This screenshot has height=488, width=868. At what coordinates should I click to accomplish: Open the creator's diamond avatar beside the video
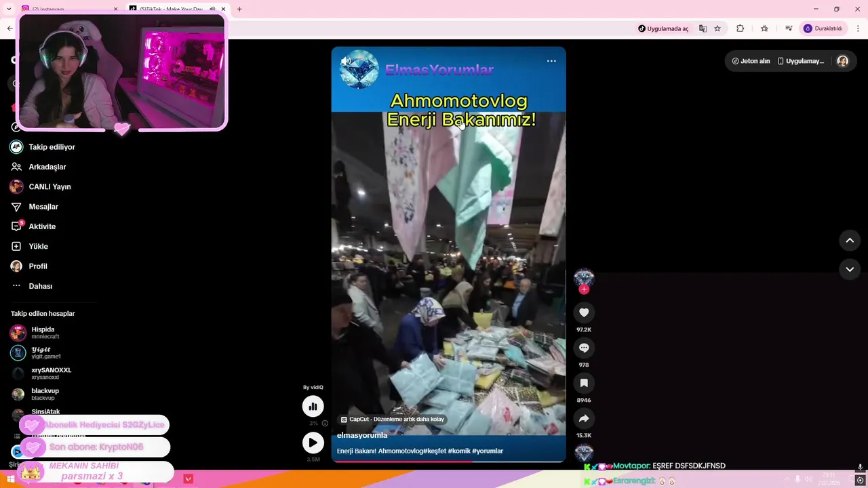coord(584,277)
